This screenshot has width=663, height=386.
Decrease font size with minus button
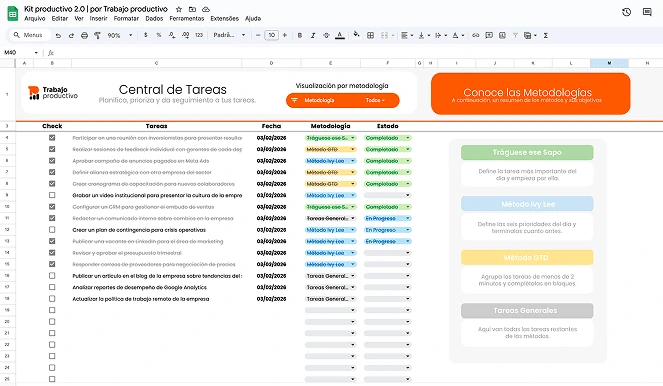[258, 35]
